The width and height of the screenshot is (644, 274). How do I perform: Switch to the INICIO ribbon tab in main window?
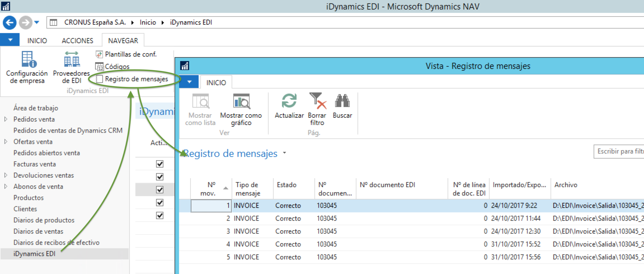[x=37, y=41]
